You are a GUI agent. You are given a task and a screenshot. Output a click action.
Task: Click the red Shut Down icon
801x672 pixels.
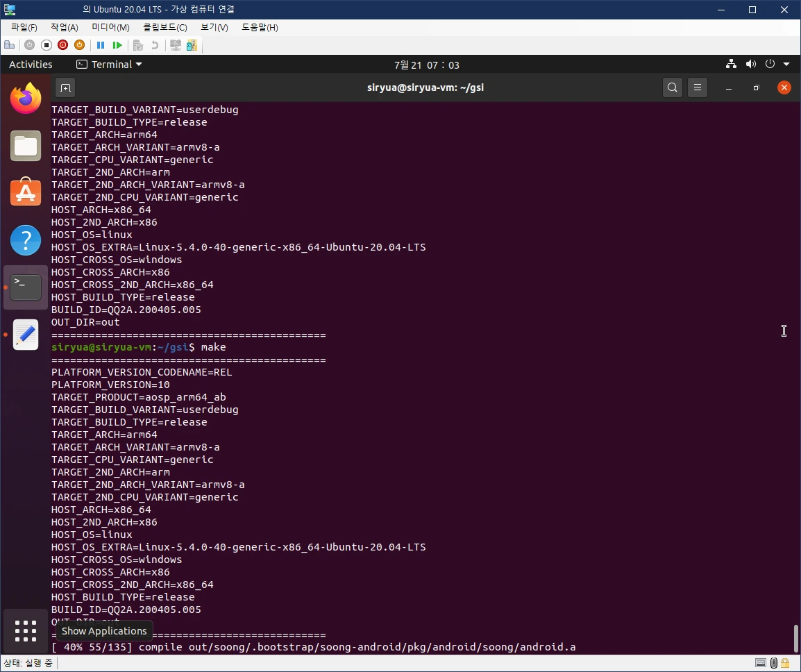(63, 45)
